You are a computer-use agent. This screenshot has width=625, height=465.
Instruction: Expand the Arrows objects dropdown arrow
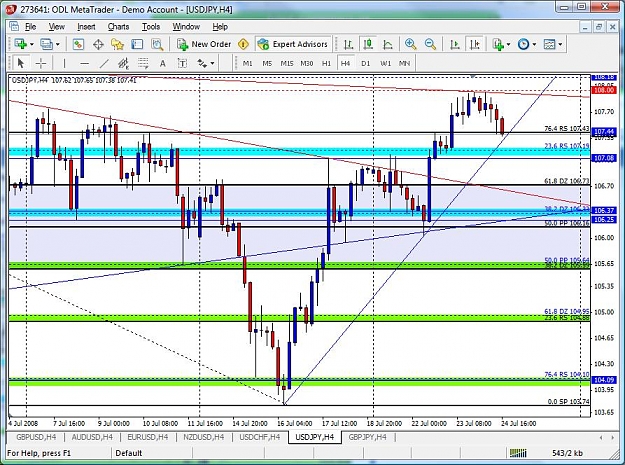point(212,63)
